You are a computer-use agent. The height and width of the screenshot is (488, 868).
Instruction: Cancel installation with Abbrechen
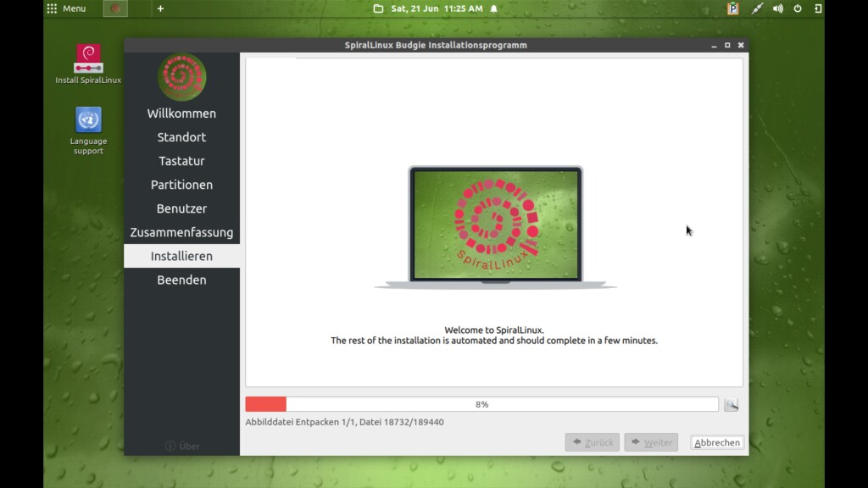[717, 442]
